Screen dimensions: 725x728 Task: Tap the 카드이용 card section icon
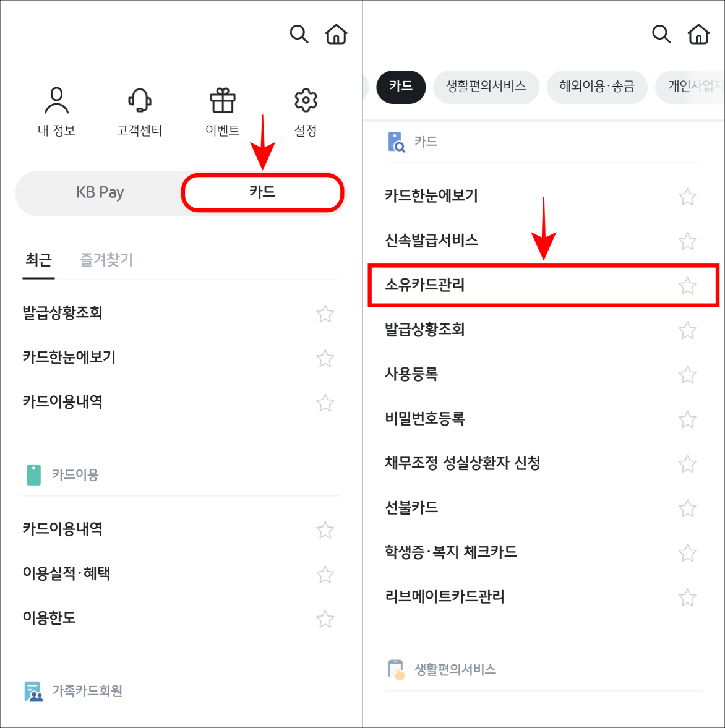pos(33,474)
